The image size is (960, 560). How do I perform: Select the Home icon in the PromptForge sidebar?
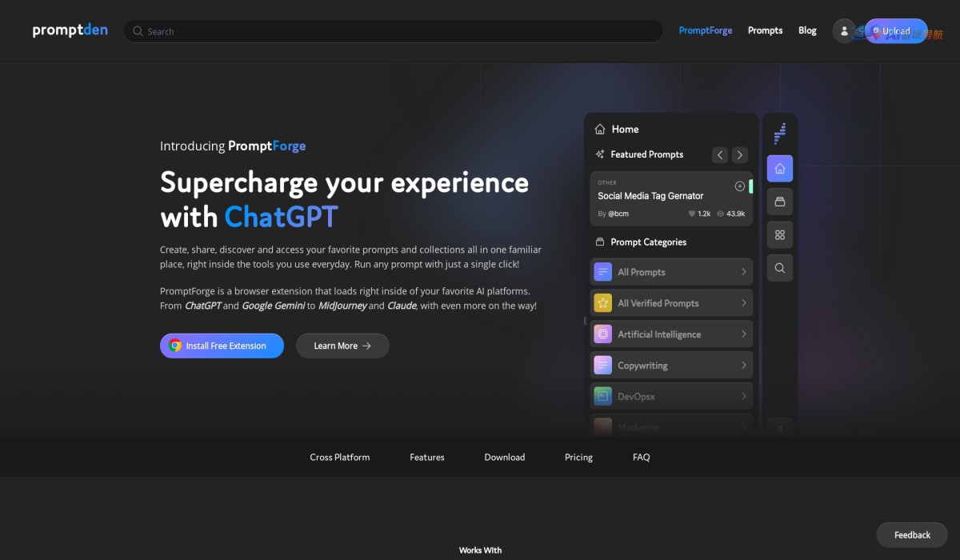click(x=779, y=169)
